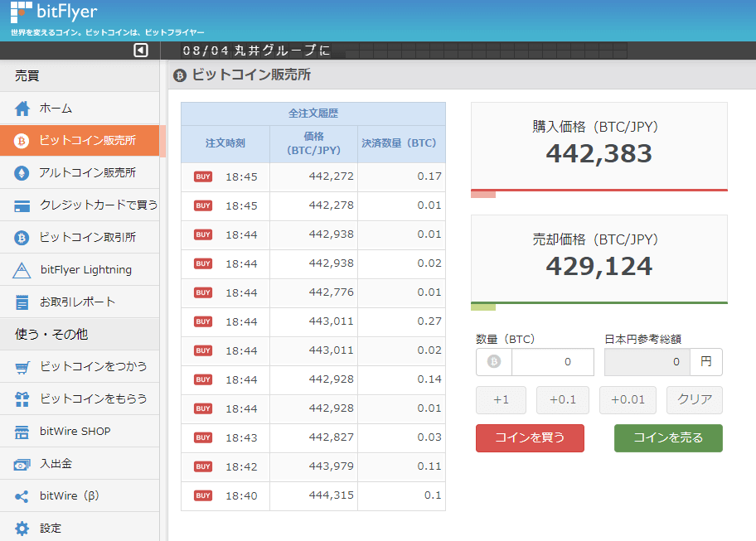Click the 全注文履歴 table header

(x=313, y=114)
